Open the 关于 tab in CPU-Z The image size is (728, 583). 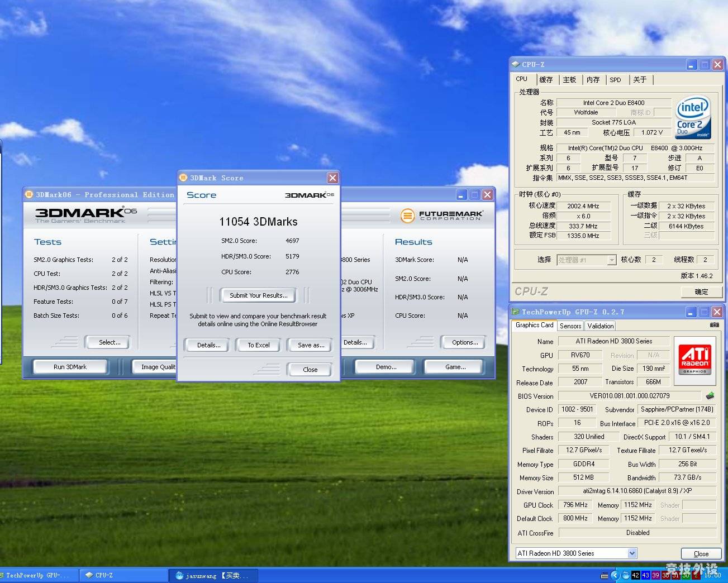640,80
